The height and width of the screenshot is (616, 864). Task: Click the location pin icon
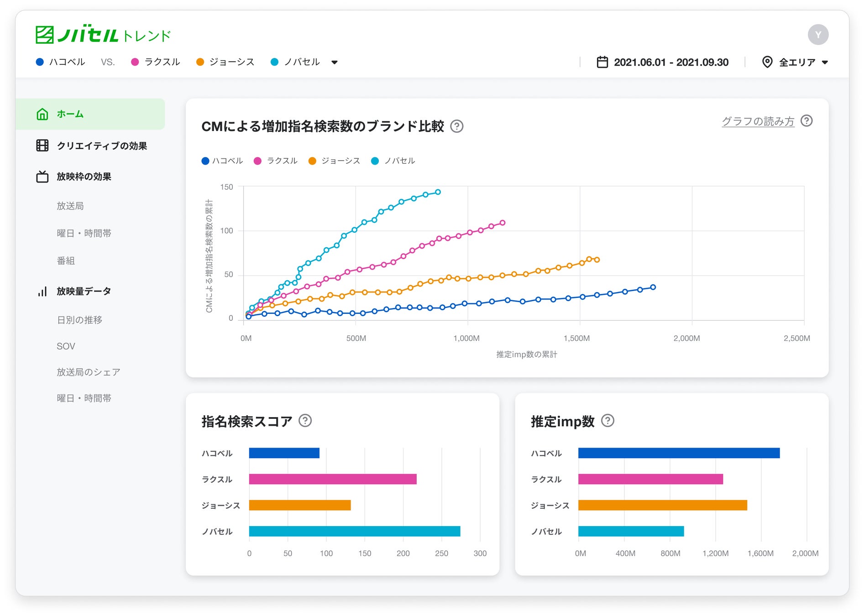[767, 62]
